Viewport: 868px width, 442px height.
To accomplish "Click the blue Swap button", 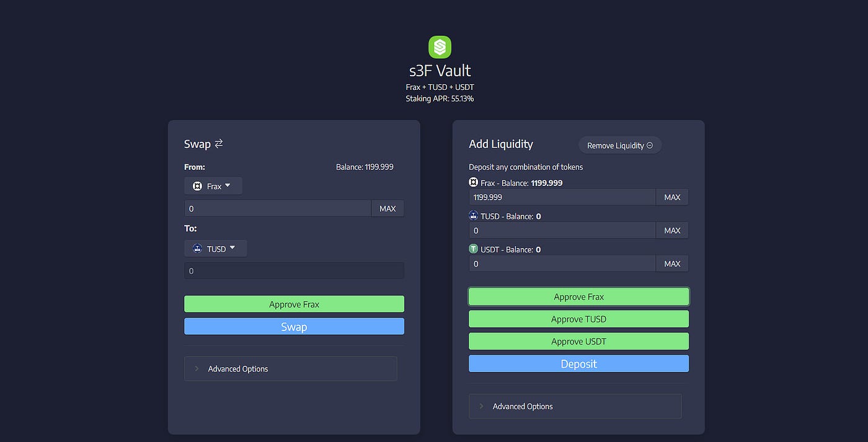I will (294, 327).
